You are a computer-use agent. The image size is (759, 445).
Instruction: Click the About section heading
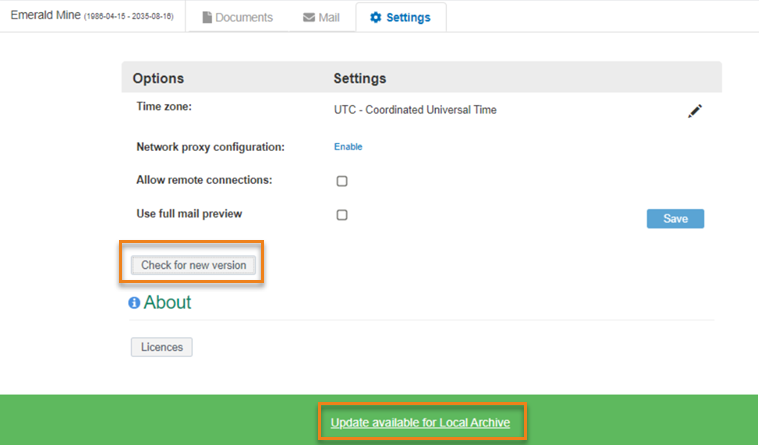pyautogui.click(x=167, y=303)
